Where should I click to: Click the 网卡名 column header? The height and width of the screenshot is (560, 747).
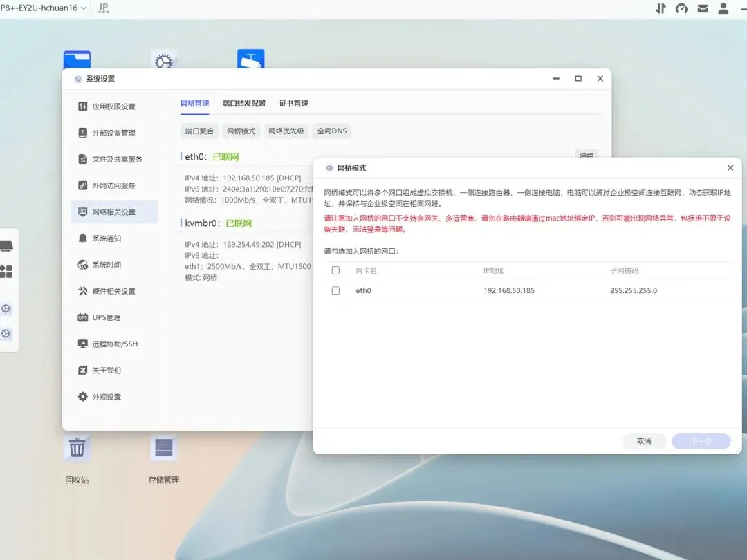[366, 270]
